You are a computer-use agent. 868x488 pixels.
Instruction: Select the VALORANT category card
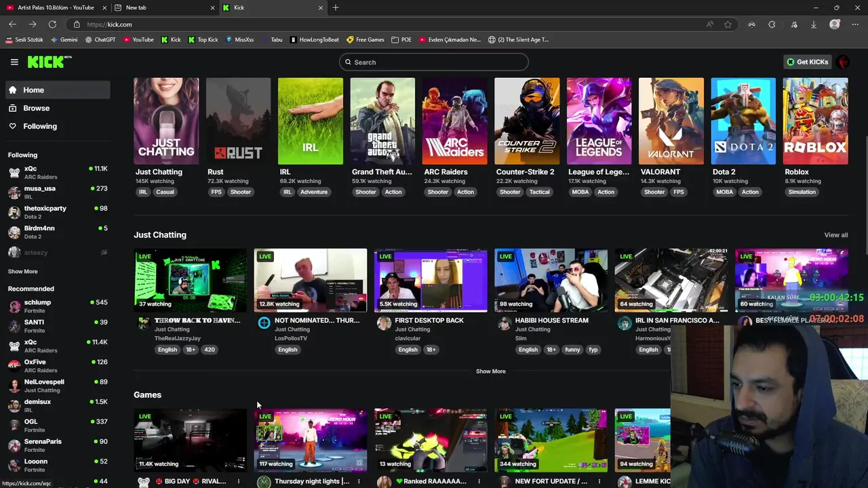[671, 121]
